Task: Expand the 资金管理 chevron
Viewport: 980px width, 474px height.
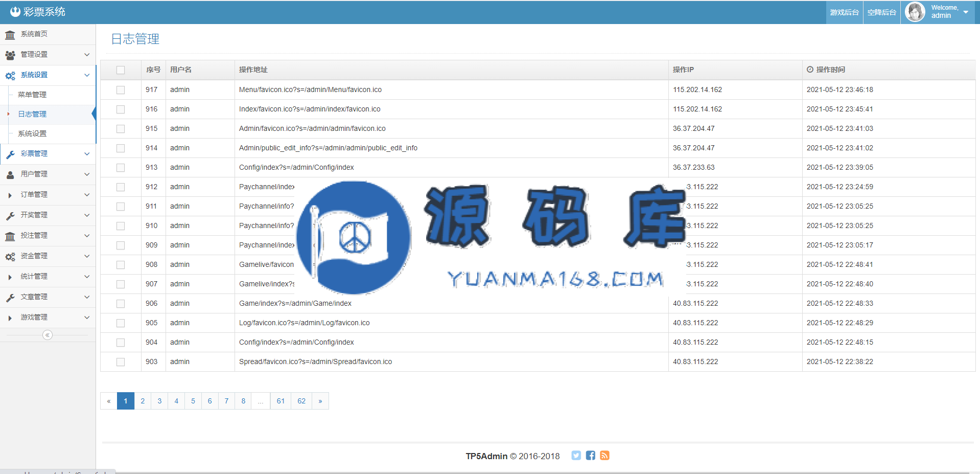Action: tap(87, 256)
